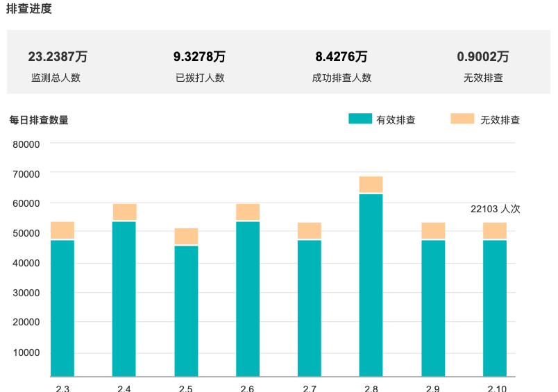Click the 排查进度 section heading
558x392 pixels.
(29, 9)
